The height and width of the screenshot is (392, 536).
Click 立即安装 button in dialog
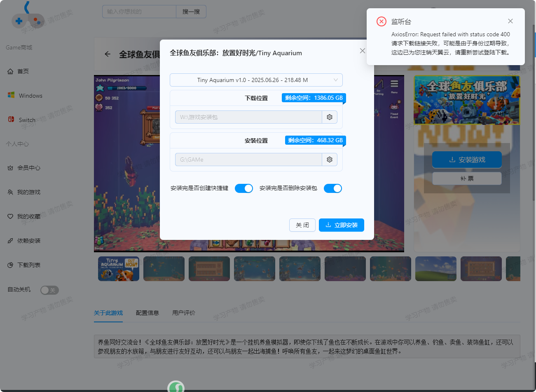342,225
